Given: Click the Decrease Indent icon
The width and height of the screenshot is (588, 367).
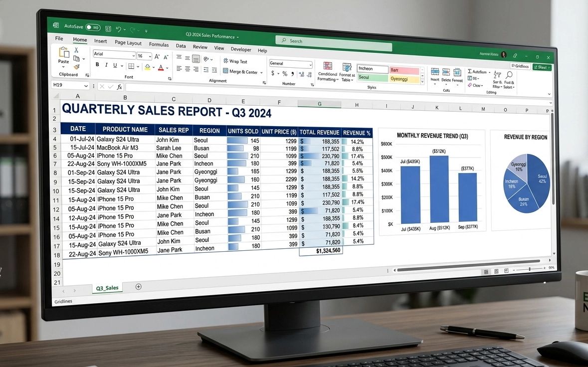Looking at the screenshot, I should pyautogui.click(x=206, y=70).
